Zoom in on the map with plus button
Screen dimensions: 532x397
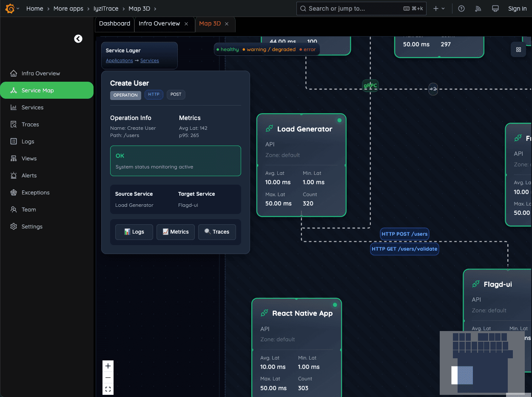[x=108, y=366]
